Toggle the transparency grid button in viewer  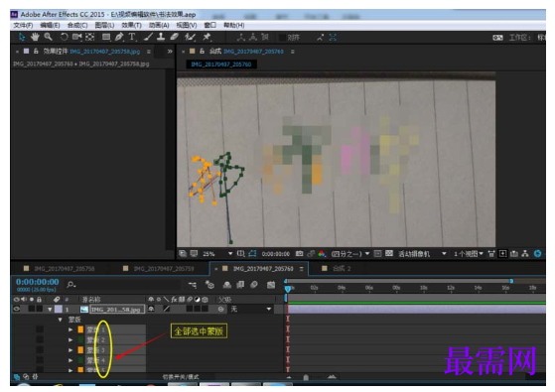(389, 254)
